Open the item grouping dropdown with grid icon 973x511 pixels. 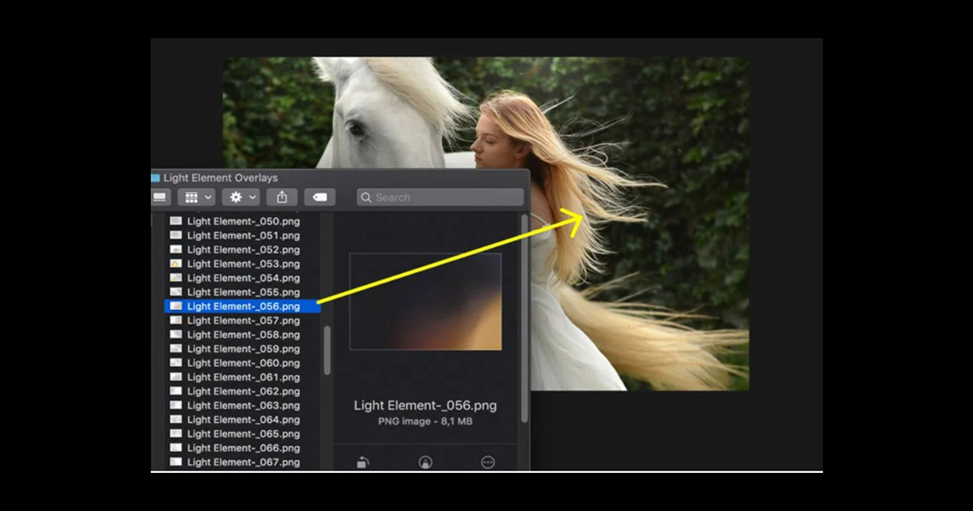(x=197, y=197)
